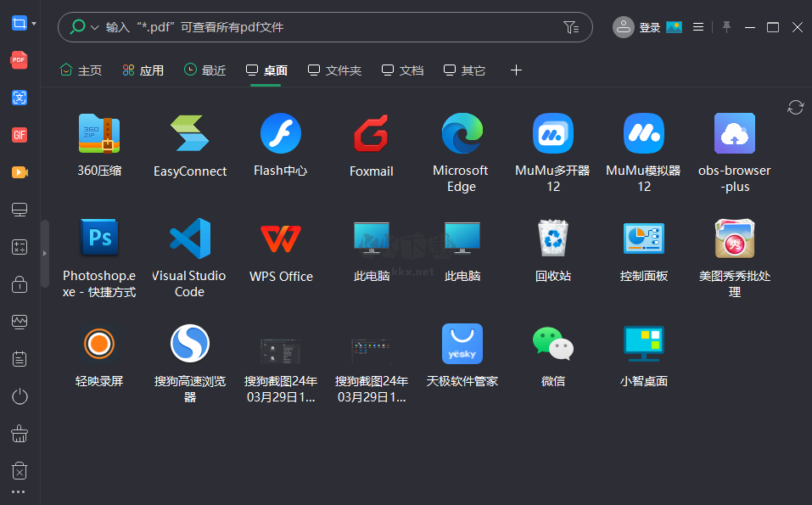Screen dimensions: 812x505
Task: Open the filter icon inside the search bar
Action: click(x=572, y=26)
